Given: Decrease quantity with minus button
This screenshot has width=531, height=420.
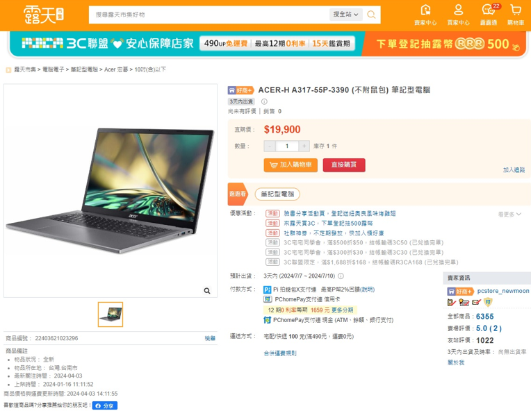Looking at the screenshot, I should [270, 146].
